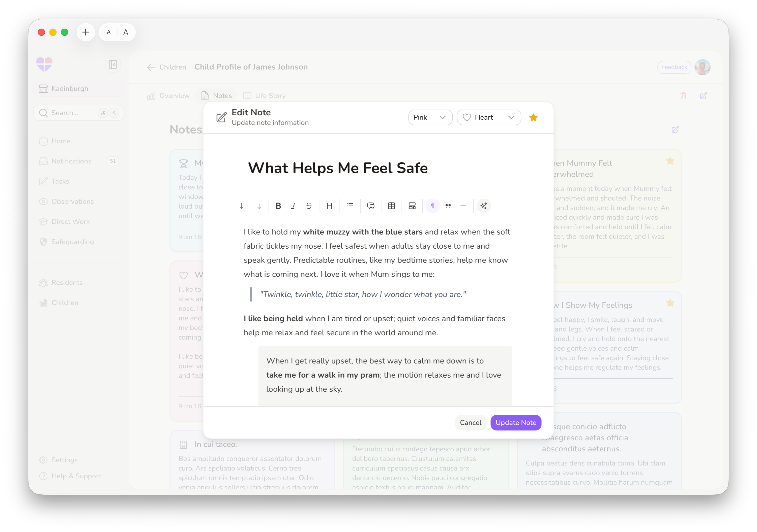Open the heading level selector
This screenshot has width=757, height=532.
[329, 206]
